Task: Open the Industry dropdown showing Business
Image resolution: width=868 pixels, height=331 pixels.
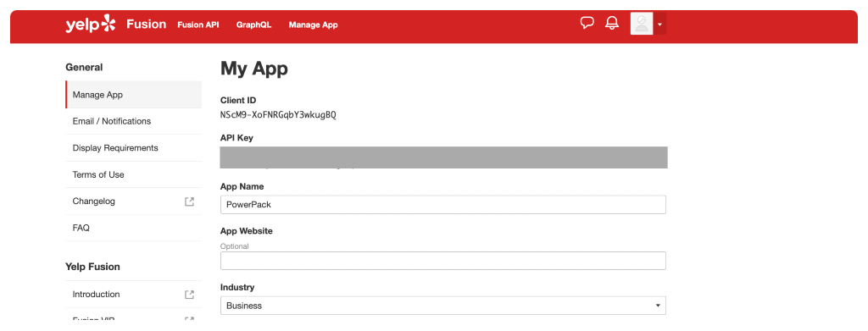Action: pos(442,306)
